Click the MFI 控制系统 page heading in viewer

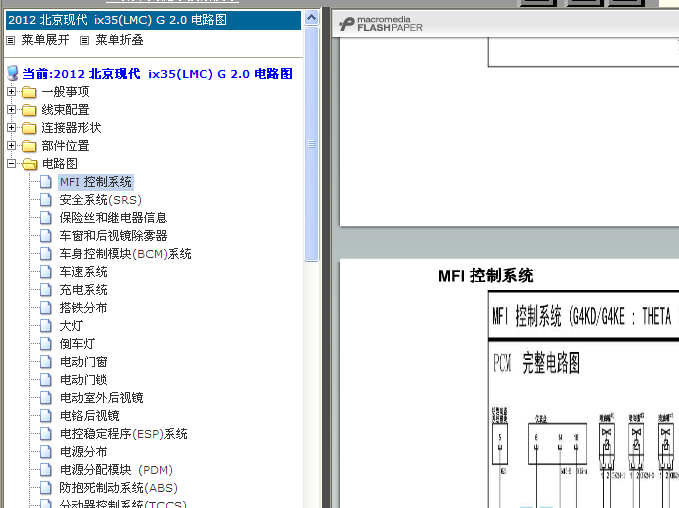coord(485,275)
